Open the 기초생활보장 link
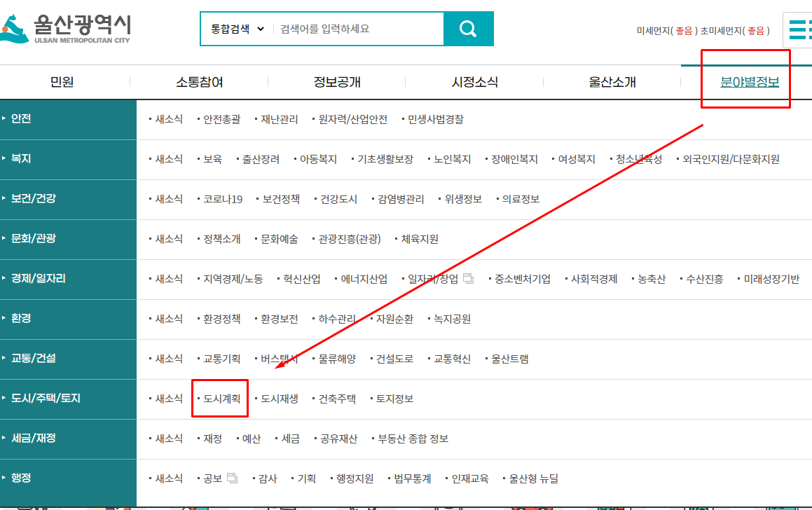The image size is (812, 510). tap(385, 159)
